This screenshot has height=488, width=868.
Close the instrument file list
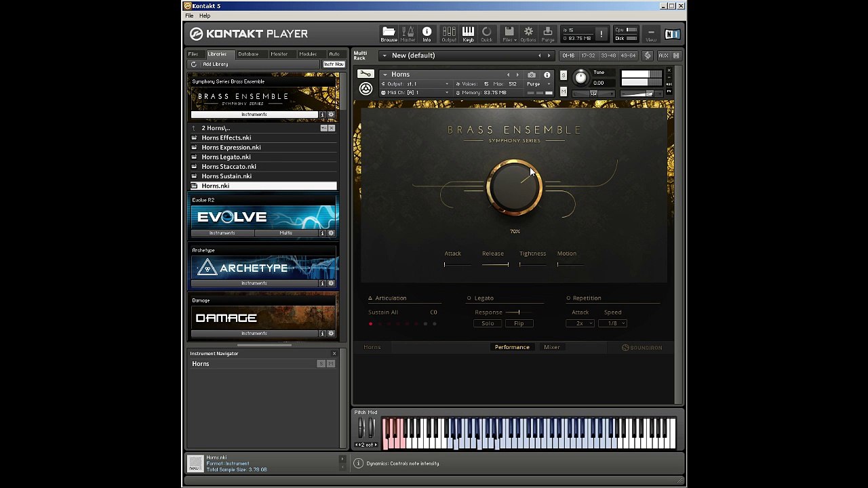[x=332, y=128]
